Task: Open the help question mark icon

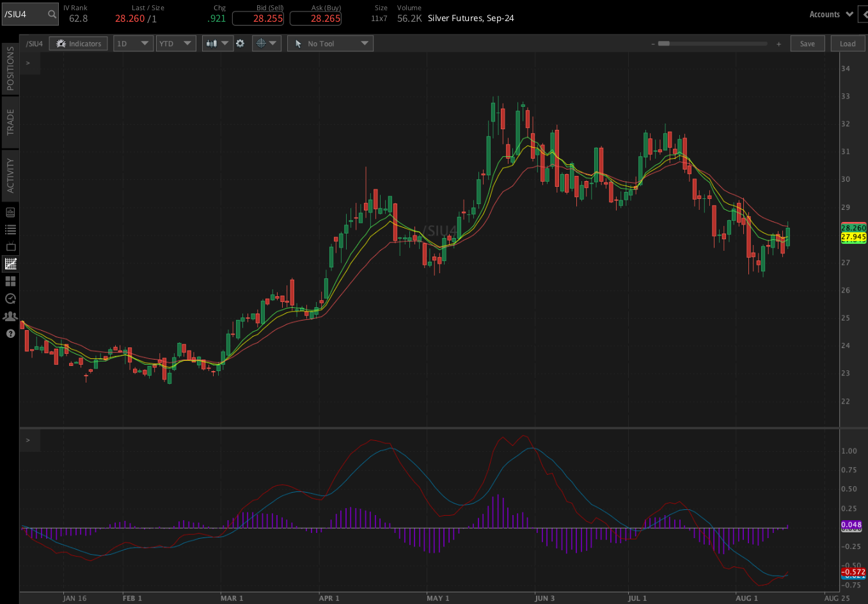Action: click(x=10, y=333)
